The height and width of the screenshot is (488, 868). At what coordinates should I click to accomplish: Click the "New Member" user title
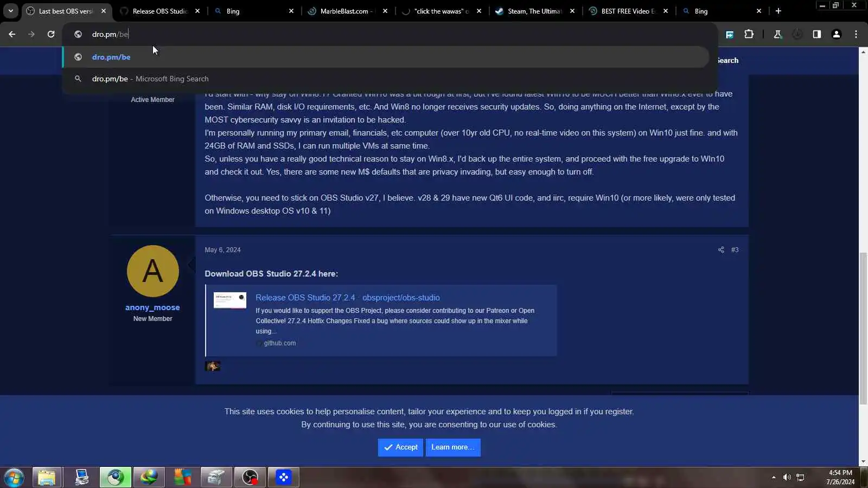pos(152,319)
